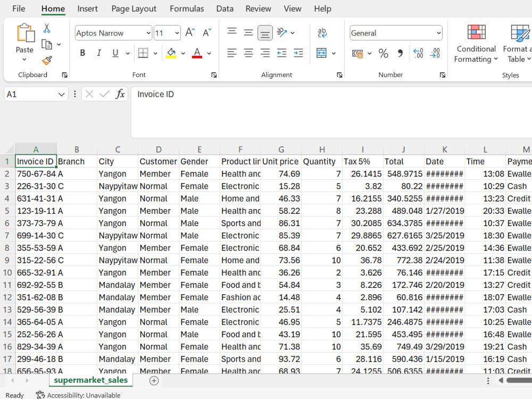This screenshot has width=532, height=399.
Task: Open the font size 11 dropdown
Action: coord(177,33)
